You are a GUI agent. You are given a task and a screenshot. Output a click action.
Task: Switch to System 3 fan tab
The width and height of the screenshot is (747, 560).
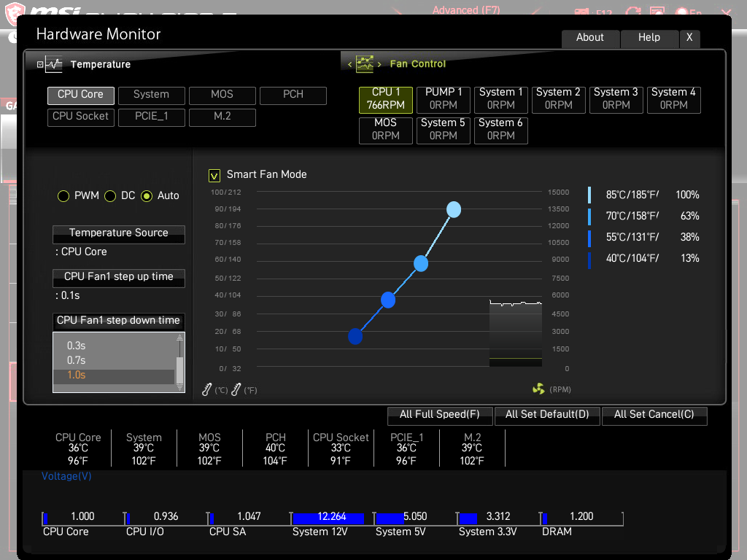(616, 99)
